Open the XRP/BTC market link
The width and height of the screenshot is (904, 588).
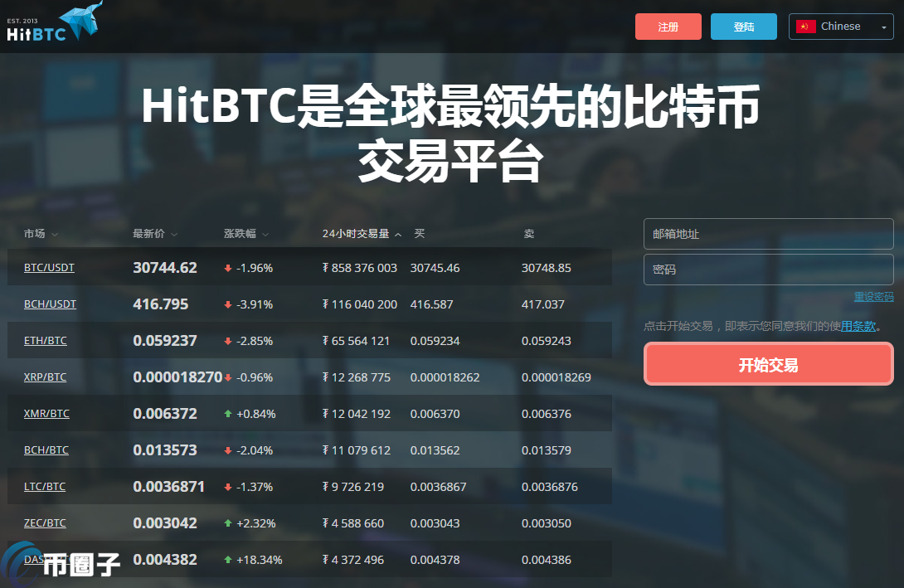tap(45, 377)
